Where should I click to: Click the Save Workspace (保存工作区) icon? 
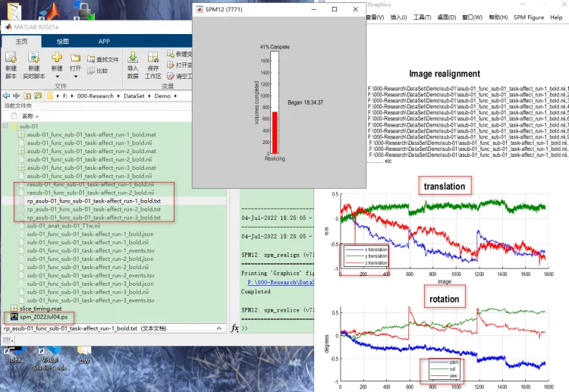[x=152, y=57]
